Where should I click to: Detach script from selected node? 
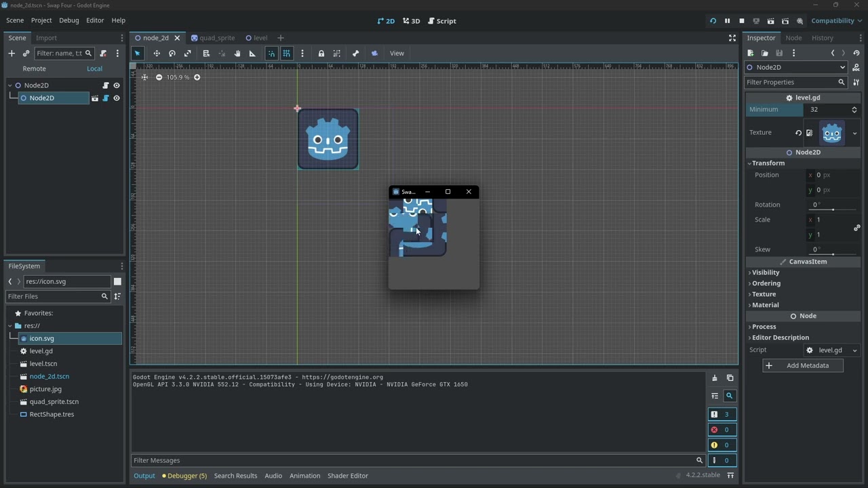click(103, 54)
